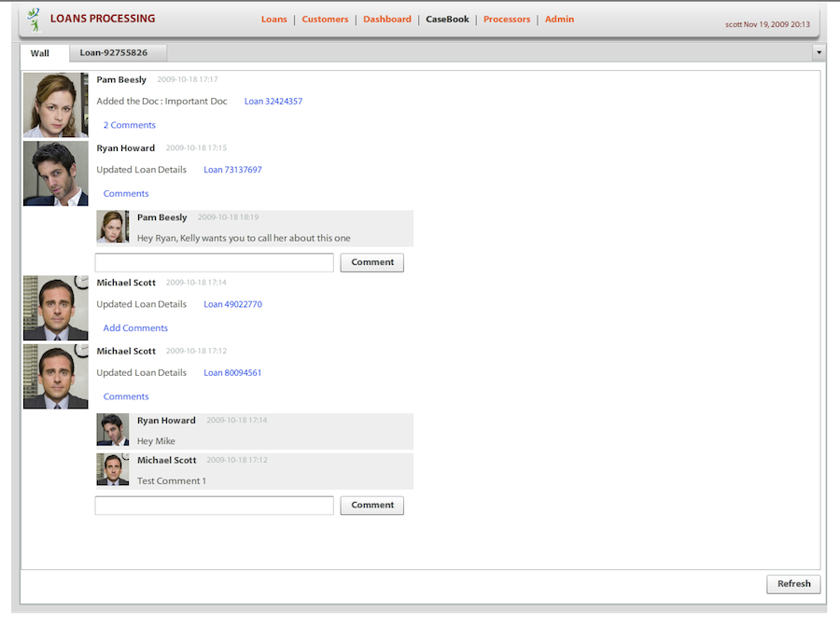Click the Ryan Howard name on post
Screen dimensions: 840x625
pos(125,148)
